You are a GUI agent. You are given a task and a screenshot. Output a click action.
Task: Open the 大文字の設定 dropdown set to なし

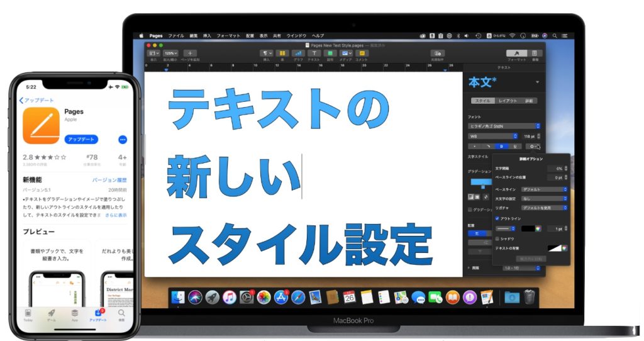coord(544,198)
